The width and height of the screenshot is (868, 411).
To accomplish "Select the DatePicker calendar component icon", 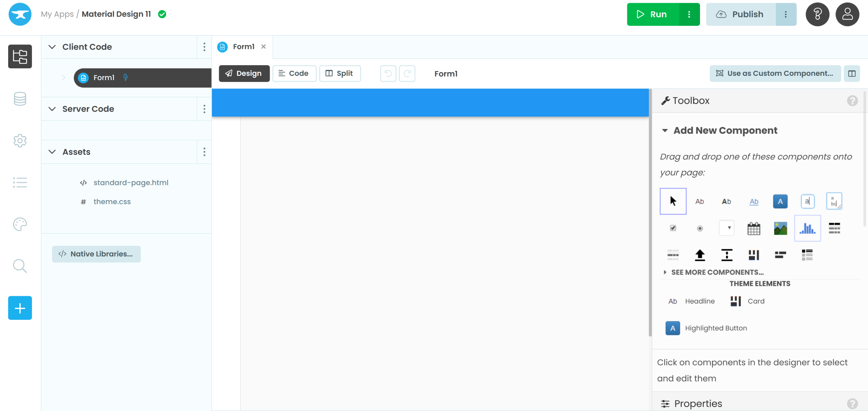I will point(754,228).
